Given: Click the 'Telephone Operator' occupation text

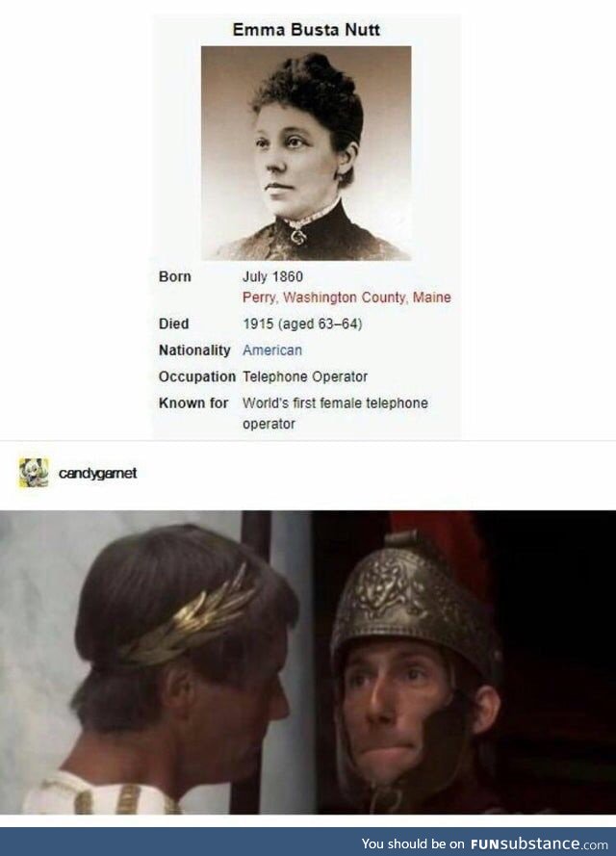Looking at the screenshot, I should point(305,376).
